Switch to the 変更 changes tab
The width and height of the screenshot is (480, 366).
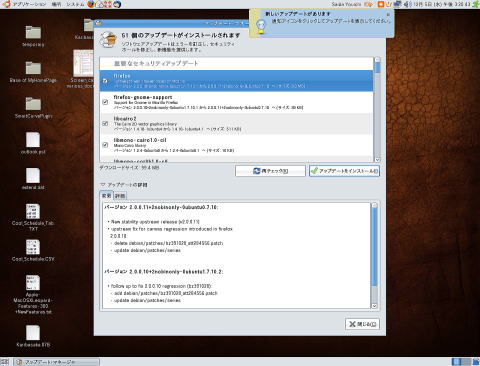tap(106, 196)
